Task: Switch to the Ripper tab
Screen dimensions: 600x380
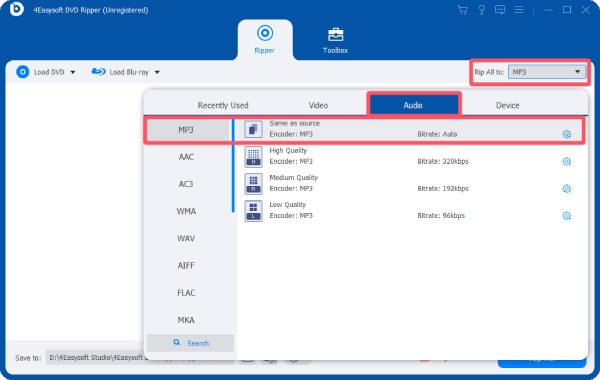Action: [265, 39]
